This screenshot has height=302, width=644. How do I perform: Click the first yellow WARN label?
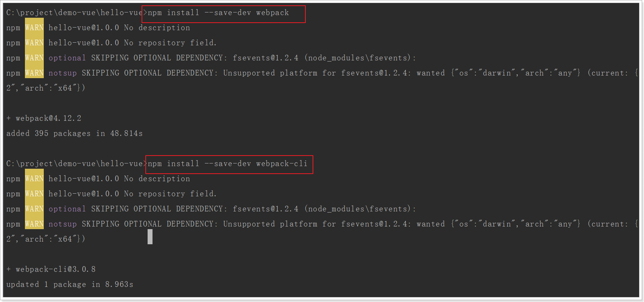click(34, 28)
